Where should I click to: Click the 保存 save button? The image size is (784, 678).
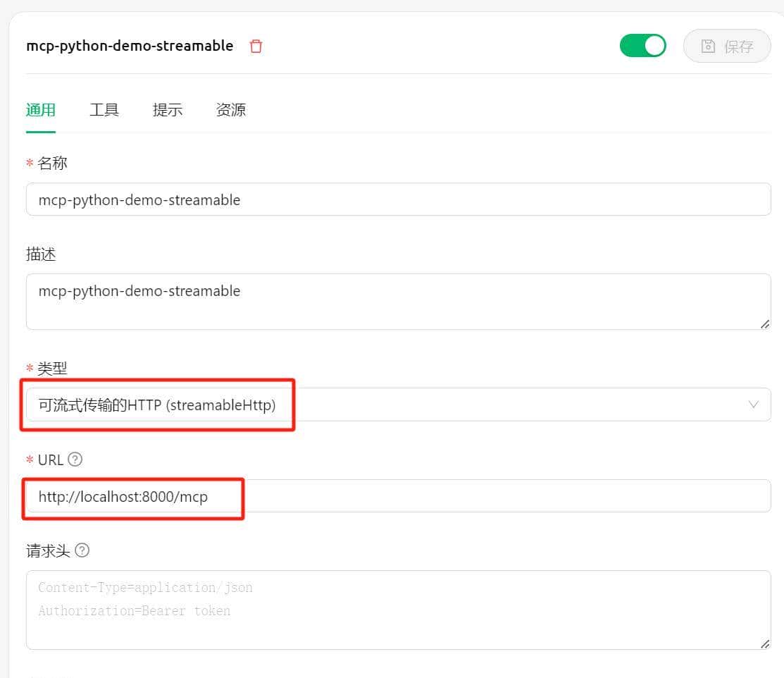coord(727,46)
